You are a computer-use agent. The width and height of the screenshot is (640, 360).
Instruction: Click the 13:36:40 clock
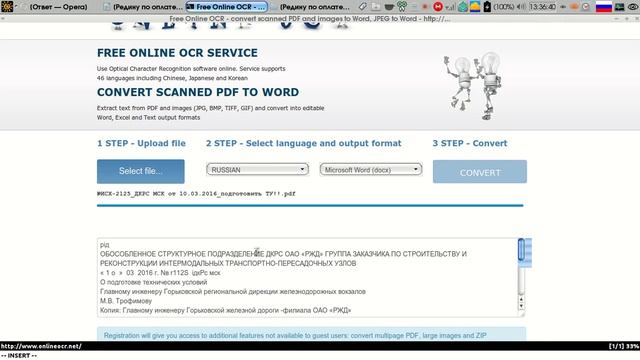[542, 7]
